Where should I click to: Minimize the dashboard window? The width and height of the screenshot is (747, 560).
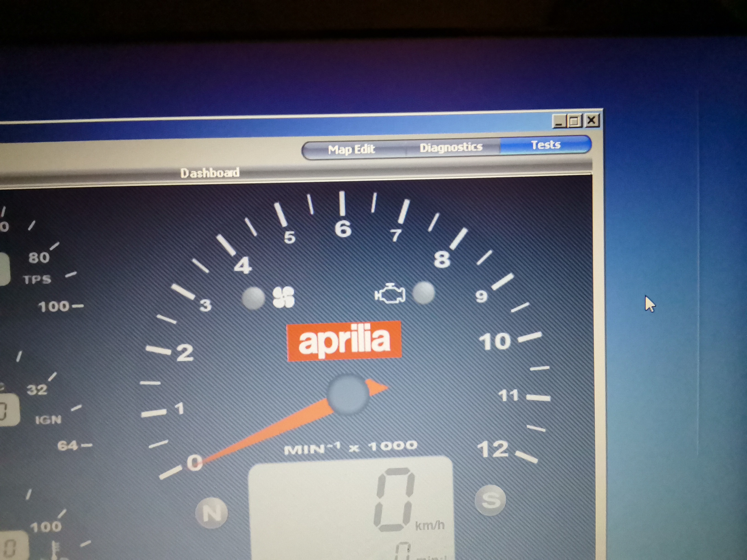point(559,121)
